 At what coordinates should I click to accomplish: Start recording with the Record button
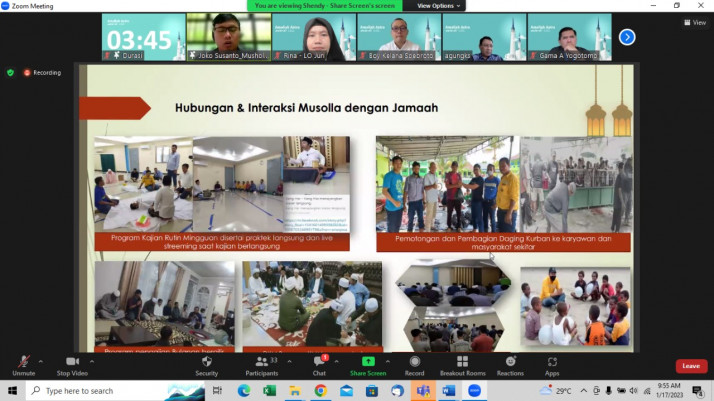point(415,363)
